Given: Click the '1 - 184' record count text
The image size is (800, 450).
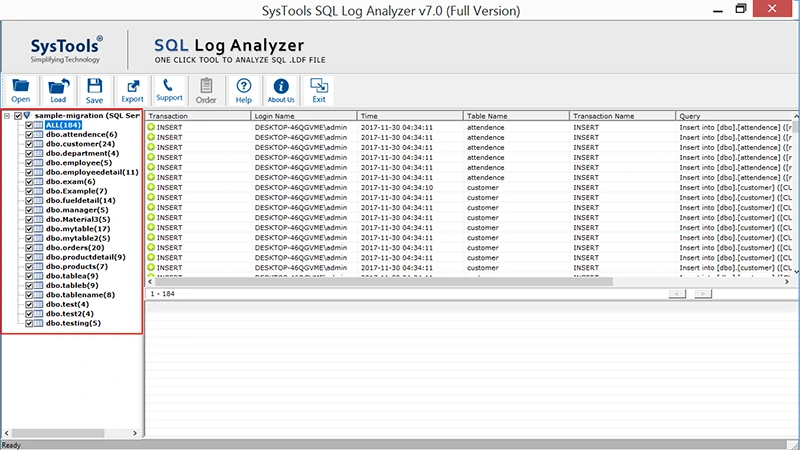Looking at the screenshot, I should 162,294.
